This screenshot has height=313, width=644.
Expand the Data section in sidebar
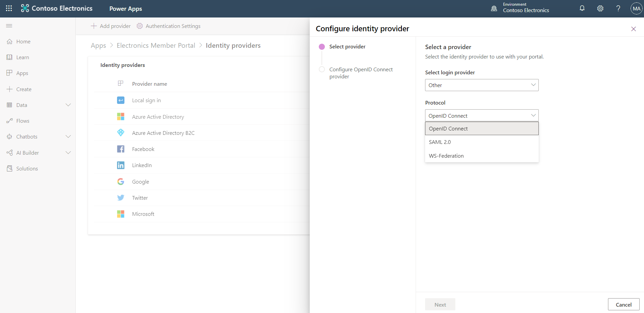pyautogui.click(x=68, y=105)
